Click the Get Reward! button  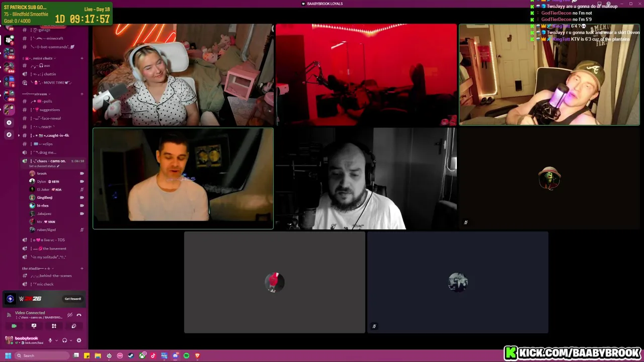click(x=72, y=299)
